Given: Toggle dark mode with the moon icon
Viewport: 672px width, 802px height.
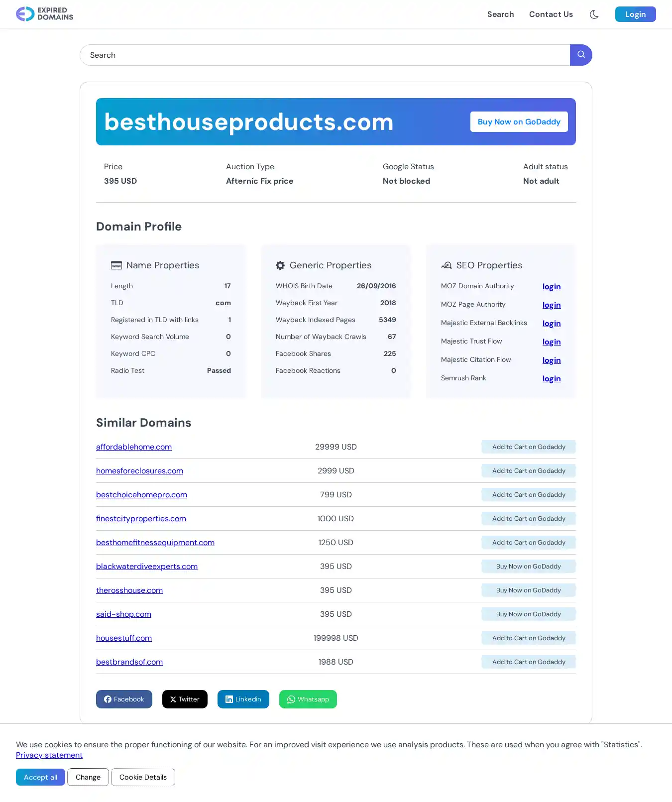Looking at the screenshot, I should (594, 14).
